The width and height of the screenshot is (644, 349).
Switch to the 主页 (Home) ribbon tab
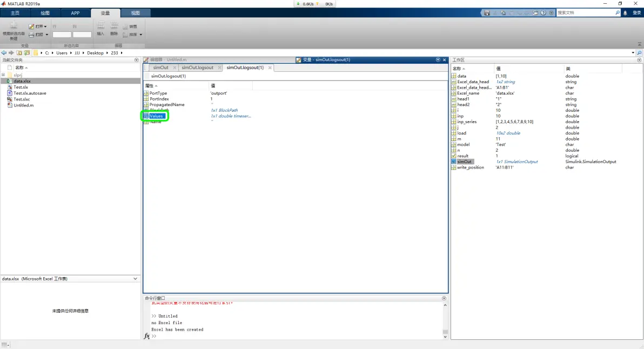click(15, 13)
